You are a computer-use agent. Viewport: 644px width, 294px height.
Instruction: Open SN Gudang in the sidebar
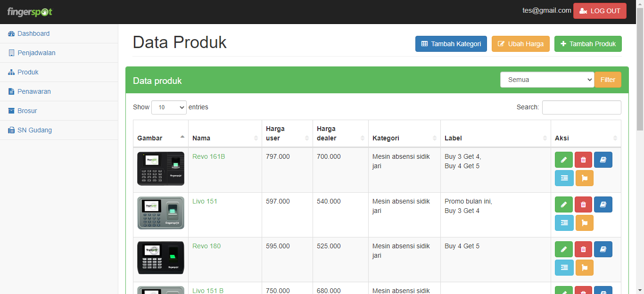34,130
